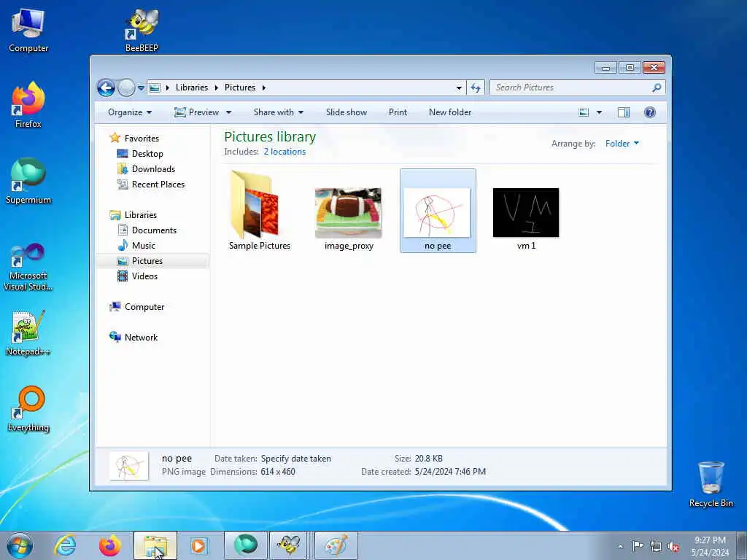Open the Recycle Bin
The width and height of the screenshot is (747, 560).
click(x=711, y=485)
